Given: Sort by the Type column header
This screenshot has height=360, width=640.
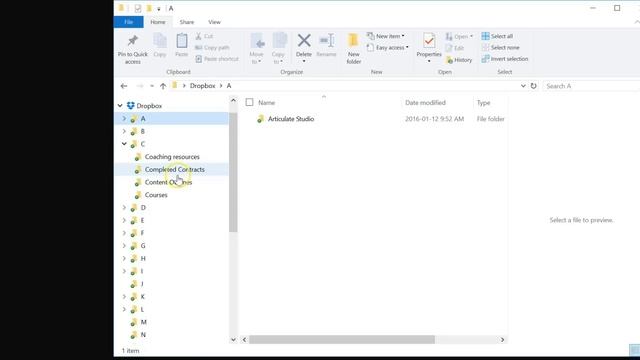Looking at the screenshot, I should (483, 103).
